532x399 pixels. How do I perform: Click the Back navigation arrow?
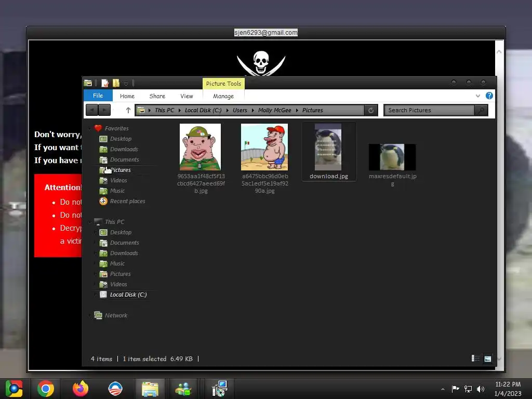click(92, 110)
